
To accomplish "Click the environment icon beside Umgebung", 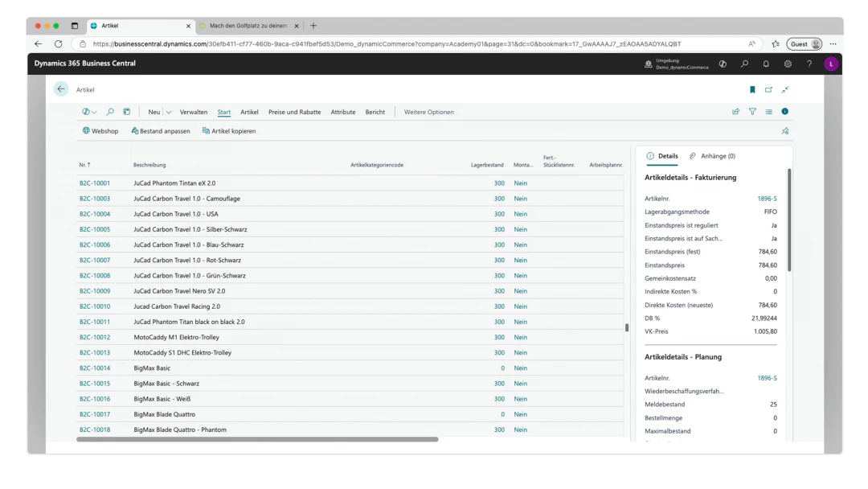I will pyautogui.click(x=649, y=64).
